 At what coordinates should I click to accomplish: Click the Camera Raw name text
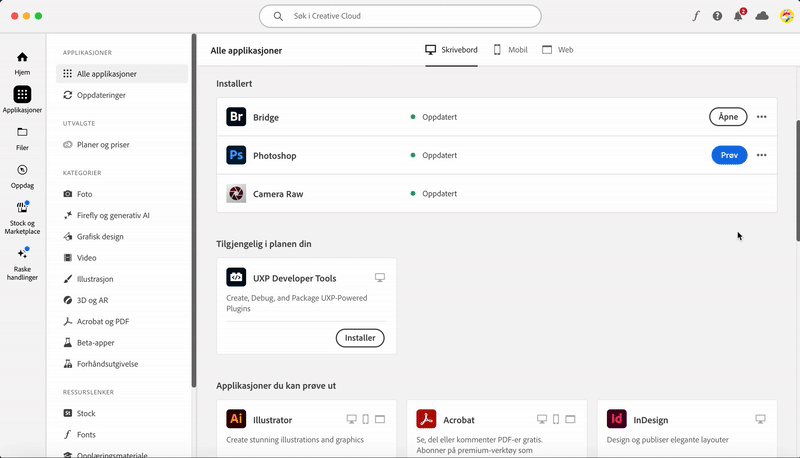coord(278,194)
